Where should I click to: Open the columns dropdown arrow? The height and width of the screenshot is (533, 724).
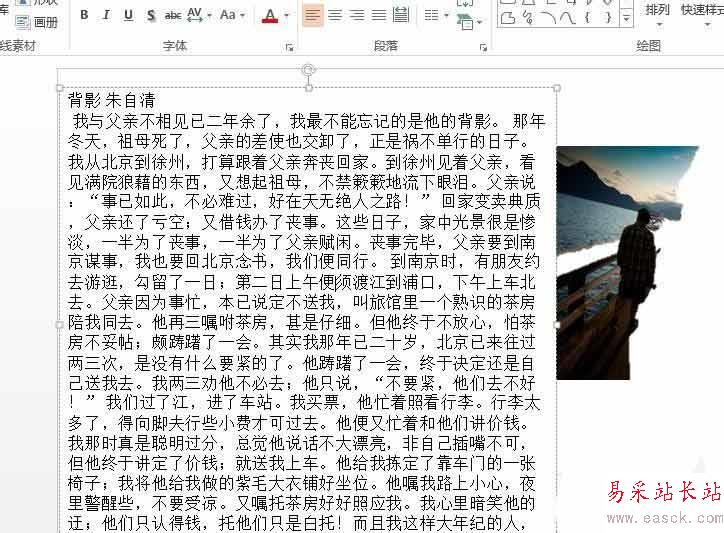click(x=446, y=16)
